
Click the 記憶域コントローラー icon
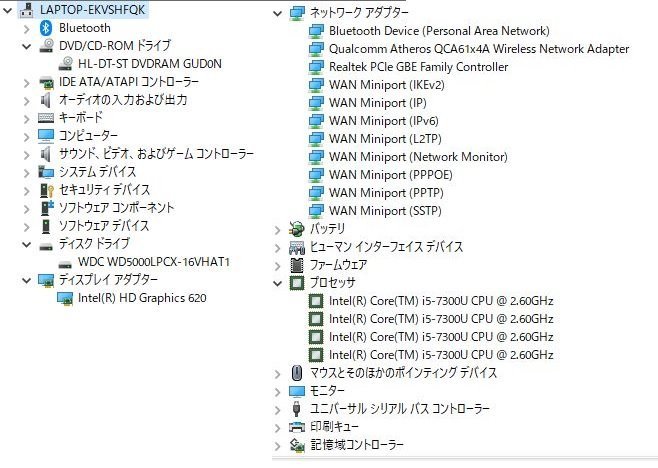coord(297,445)
